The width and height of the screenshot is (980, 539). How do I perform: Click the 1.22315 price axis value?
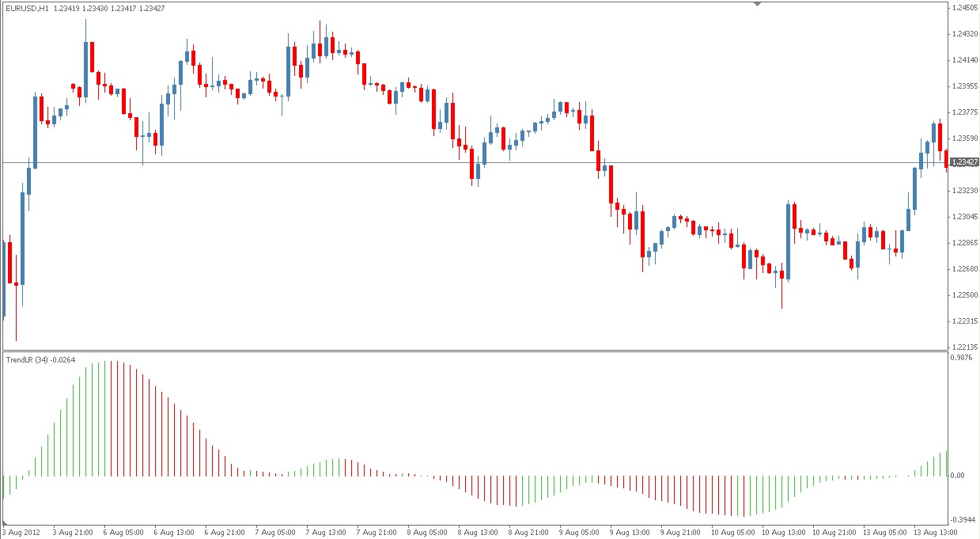[x=966, y=321]
